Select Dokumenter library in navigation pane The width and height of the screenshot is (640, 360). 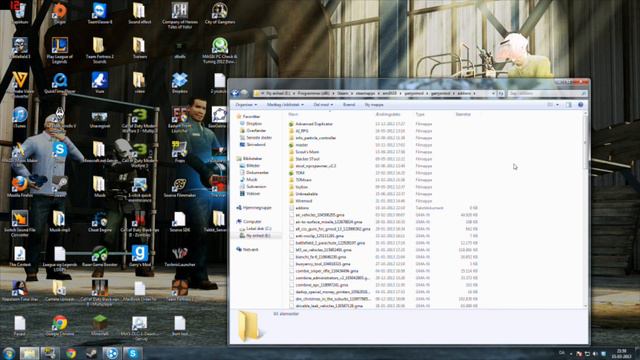point(257,173)
